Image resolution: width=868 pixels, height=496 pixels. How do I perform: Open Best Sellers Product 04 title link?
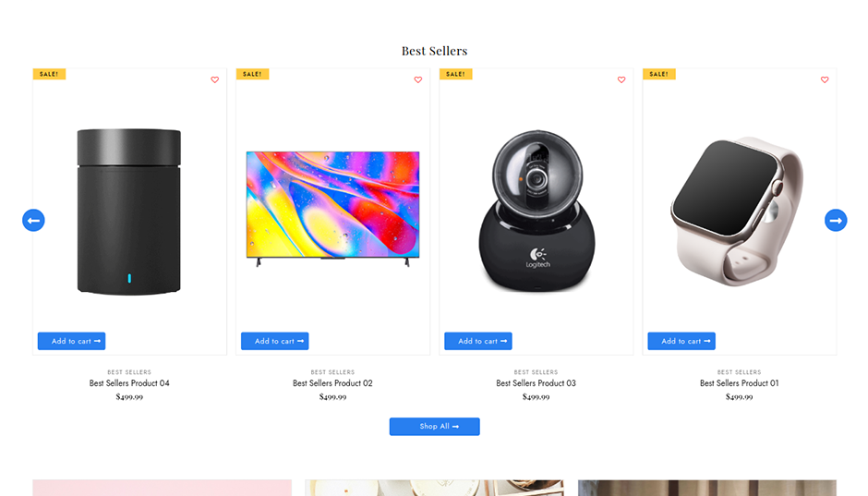point(129,383)
